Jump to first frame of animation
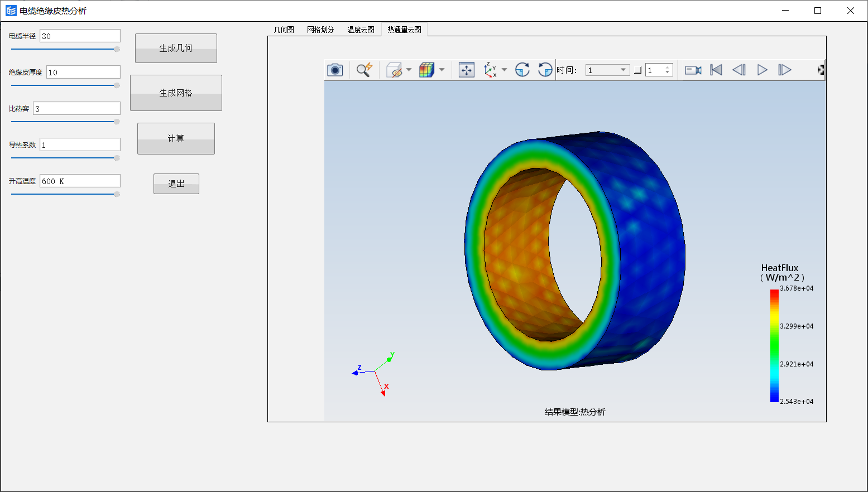The width and height of the screenshot is (868, 492). click(716, 70)
